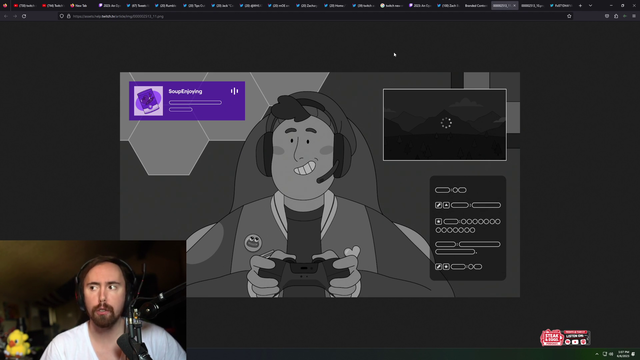Close the active image tab
This screenshot has width=640, height=360.
514,6
